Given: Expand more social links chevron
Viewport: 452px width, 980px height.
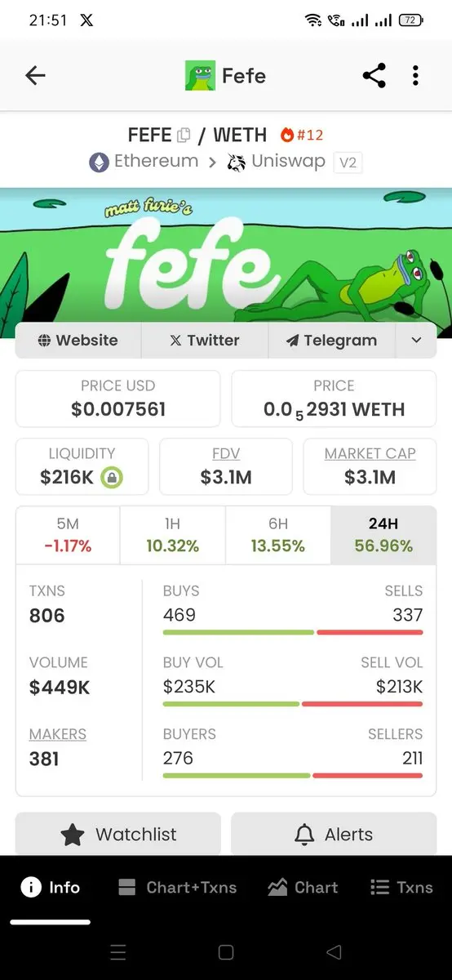Looking at the screenshot, I should click(x=416, y=341).
